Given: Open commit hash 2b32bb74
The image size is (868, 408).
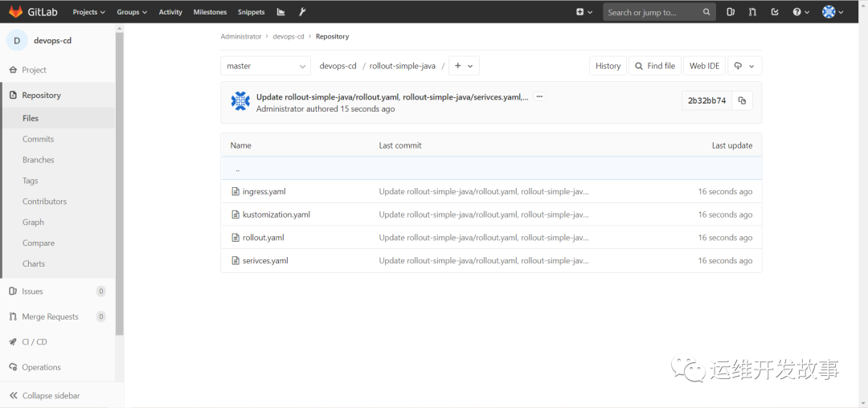Looking at the screenshot, I should pyautogui.click(x=707, y=100).
